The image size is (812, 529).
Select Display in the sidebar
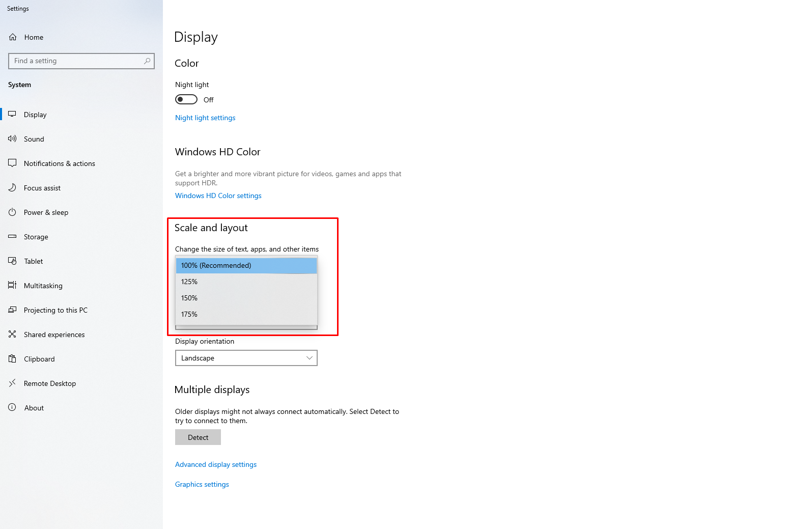(81, 115)
